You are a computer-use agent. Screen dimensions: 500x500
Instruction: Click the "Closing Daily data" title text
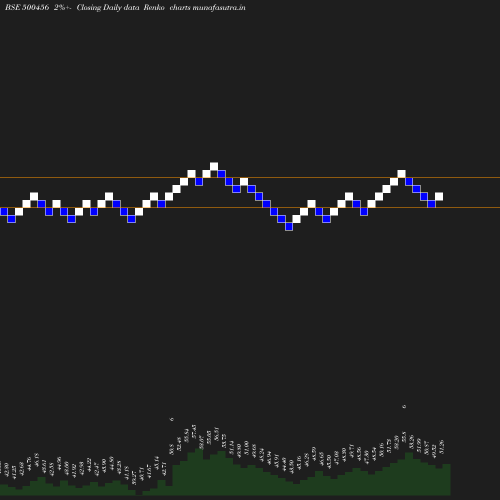(x=108, y=7)
